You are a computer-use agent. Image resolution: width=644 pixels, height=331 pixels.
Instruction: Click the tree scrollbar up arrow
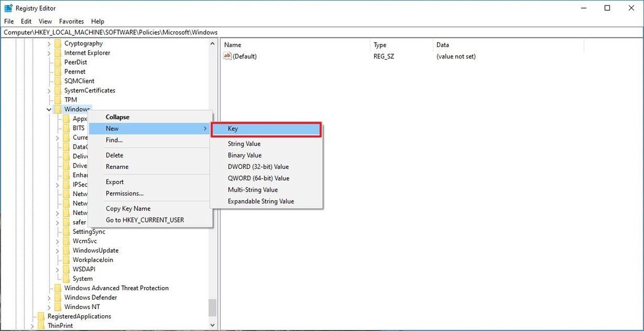[213, 43]
